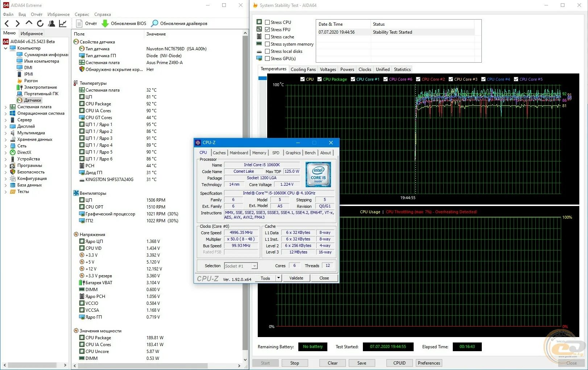Toggle the CPU Core #1 graph checkbox

[x=353, y=79]
